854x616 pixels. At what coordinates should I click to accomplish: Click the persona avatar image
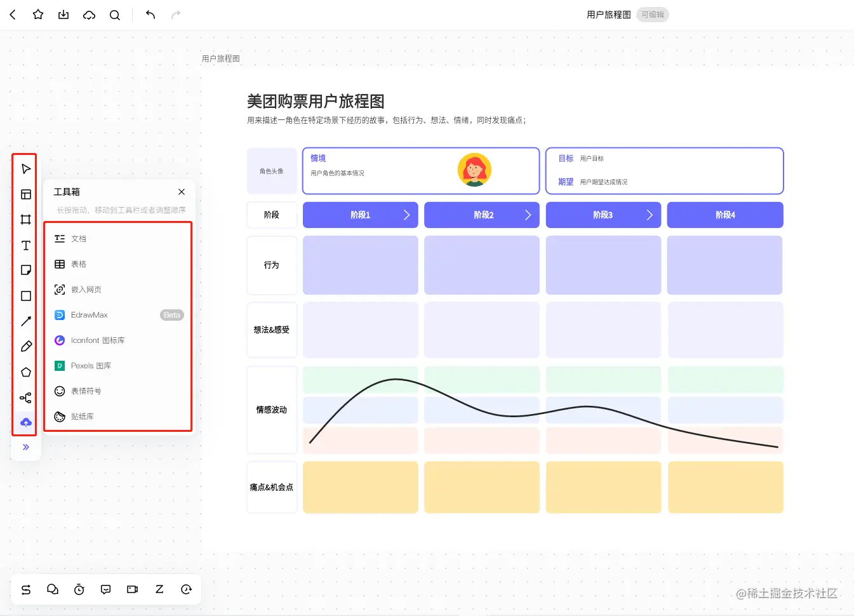click(474, 170)
